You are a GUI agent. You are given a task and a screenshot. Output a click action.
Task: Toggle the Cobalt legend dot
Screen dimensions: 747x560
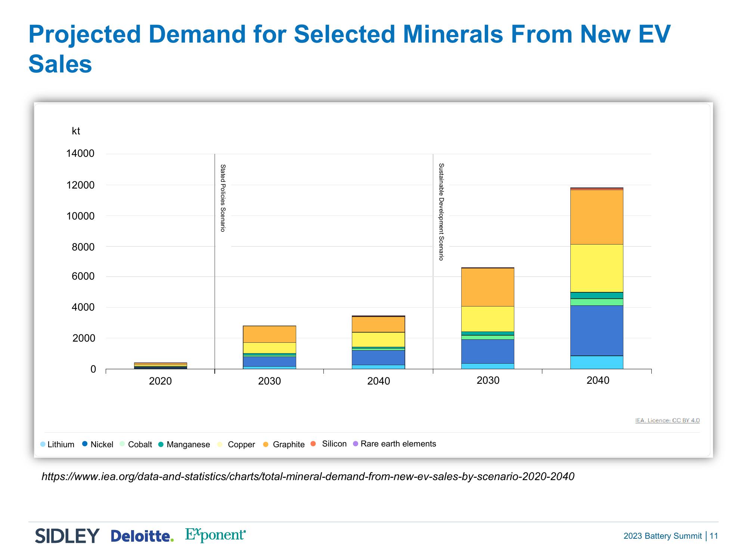coord(122,444)
